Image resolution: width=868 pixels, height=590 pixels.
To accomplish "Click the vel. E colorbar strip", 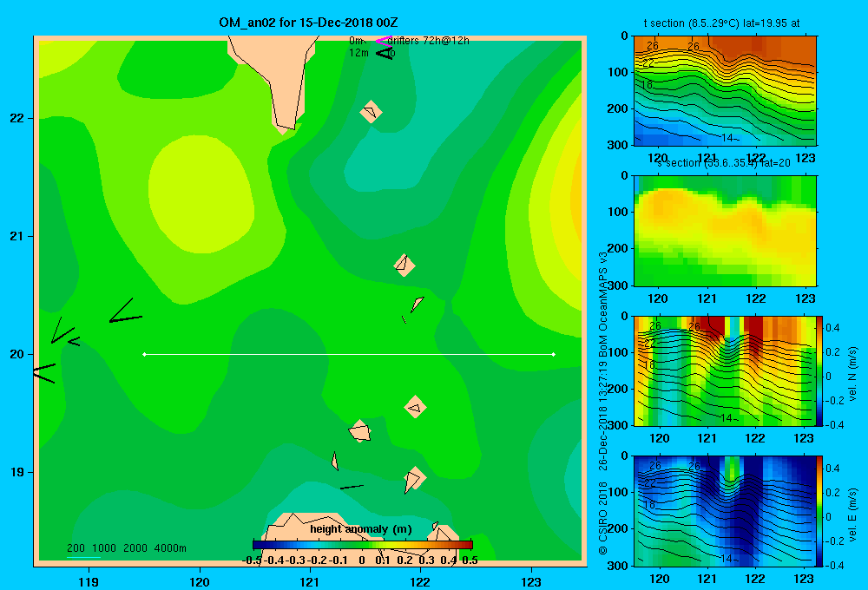I will (820, 511).
